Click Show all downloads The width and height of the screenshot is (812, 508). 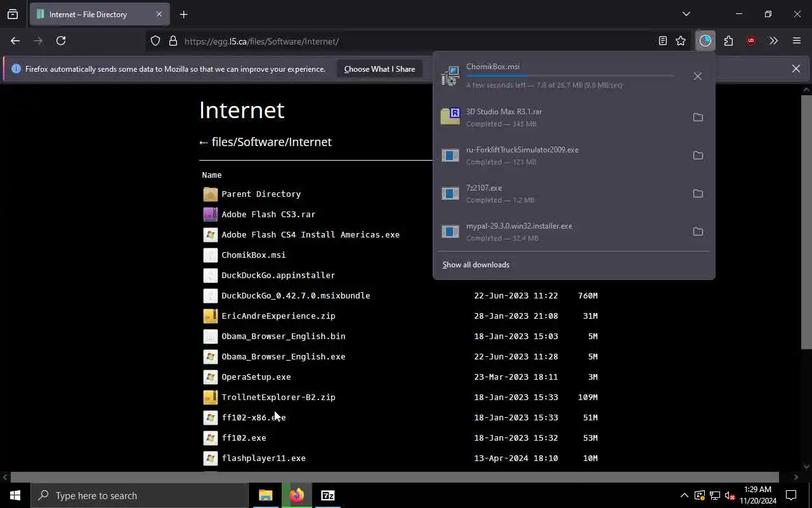[x=476, y=265]
